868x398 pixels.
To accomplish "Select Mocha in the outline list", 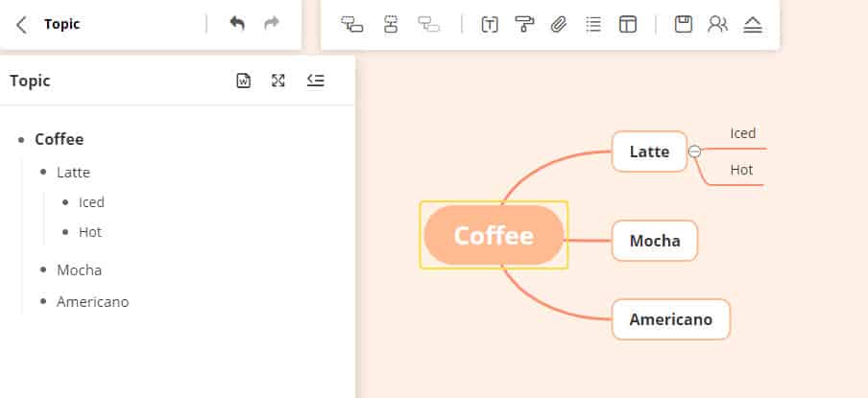I will click(79, 270).
